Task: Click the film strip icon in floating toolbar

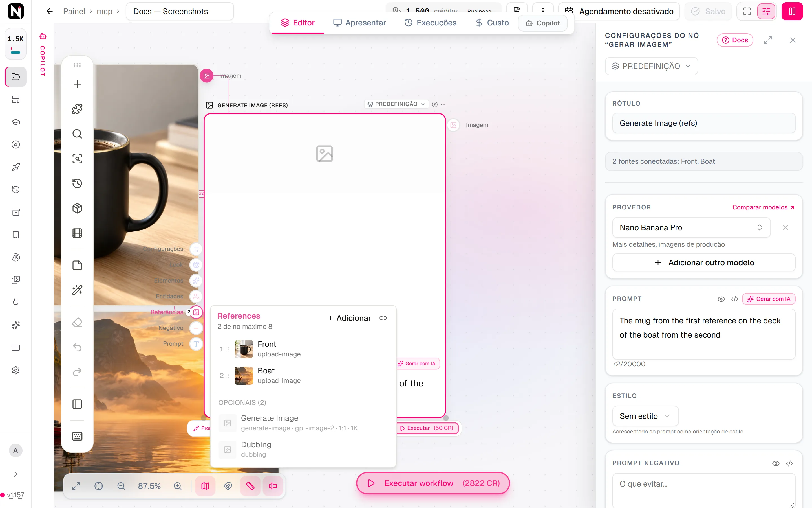Action: coord(77,233)
